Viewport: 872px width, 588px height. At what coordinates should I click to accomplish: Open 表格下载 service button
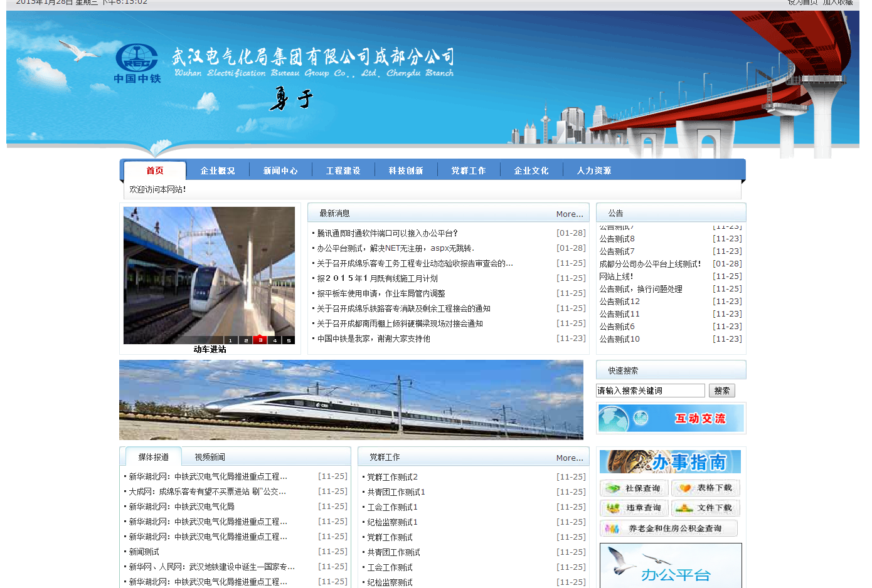coord(706,488)
